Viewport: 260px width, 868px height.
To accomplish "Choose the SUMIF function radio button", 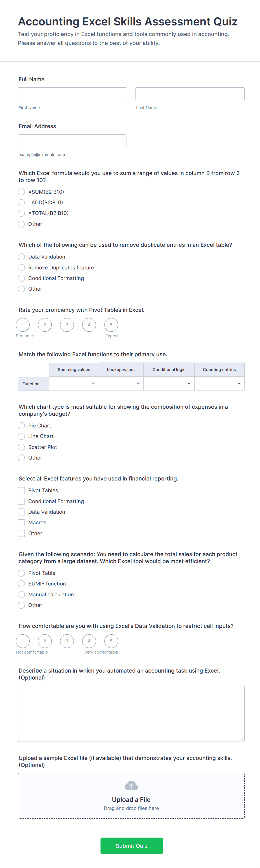I will 22,584.
